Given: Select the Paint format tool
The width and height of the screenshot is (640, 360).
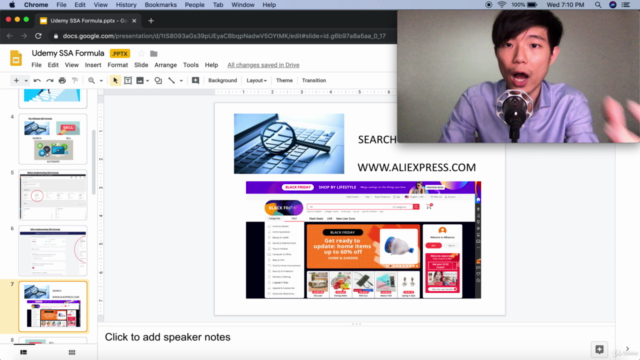Looking at the screenshot, I should 75,80.
